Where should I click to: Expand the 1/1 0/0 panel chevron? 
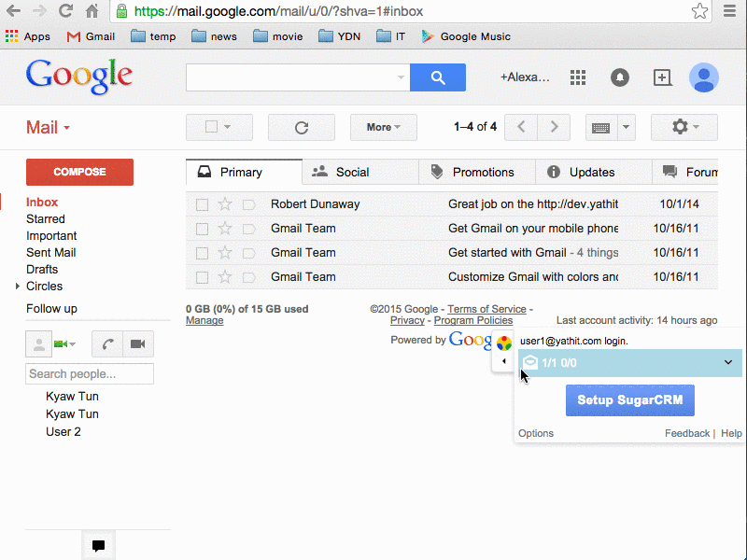[728, 362]
